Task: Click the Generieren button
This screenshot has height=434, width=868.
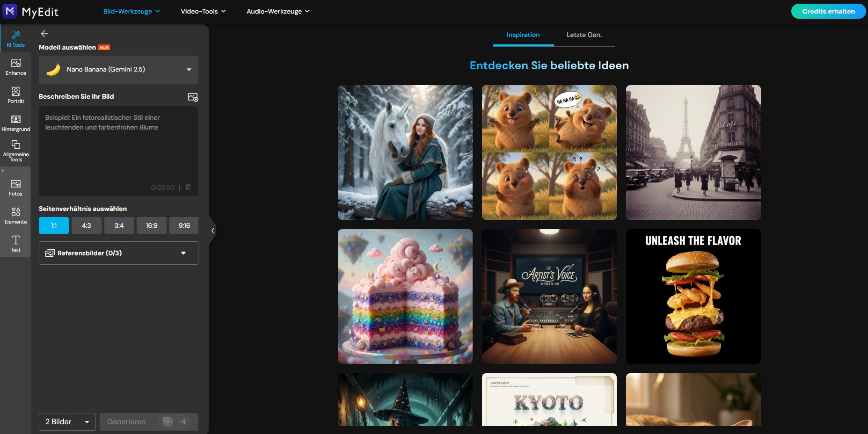Action: point(149,422)
